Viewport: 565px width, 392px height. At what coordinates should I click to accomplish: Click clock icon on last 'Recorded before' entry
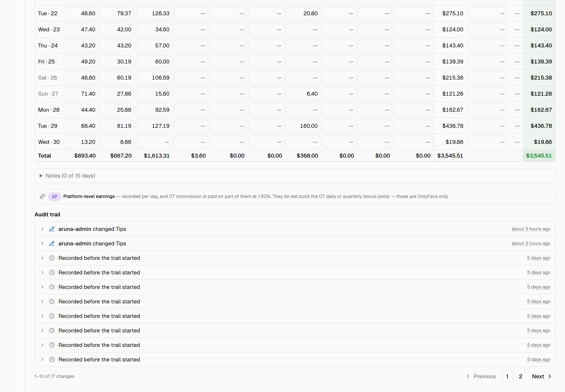[52, 359]
